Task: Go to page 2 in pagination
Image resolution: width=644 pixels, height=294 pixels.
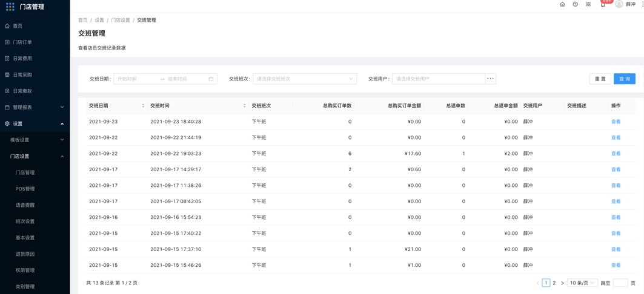Action: pyautogui.click(x=554, y=283)
